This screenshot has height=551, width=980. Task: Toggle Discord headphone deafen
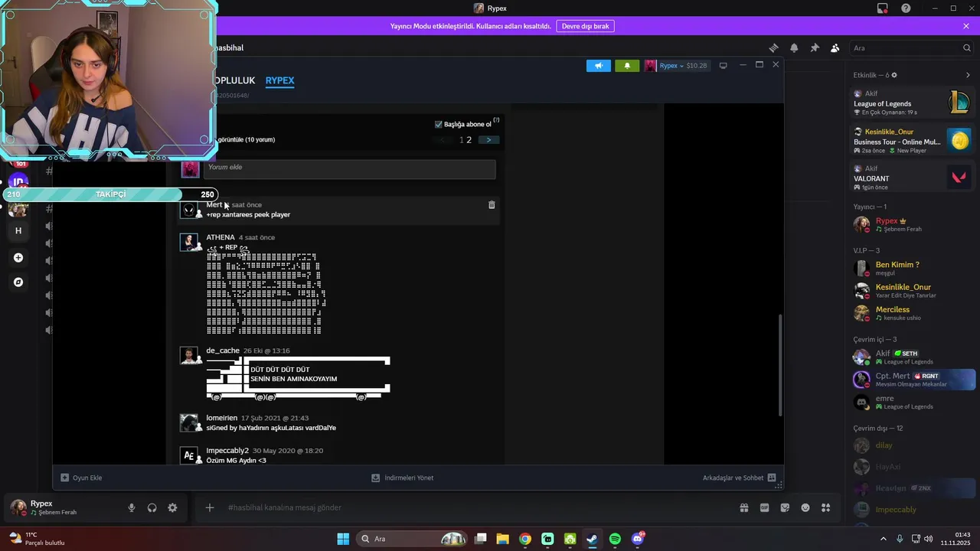click(152, 507)
